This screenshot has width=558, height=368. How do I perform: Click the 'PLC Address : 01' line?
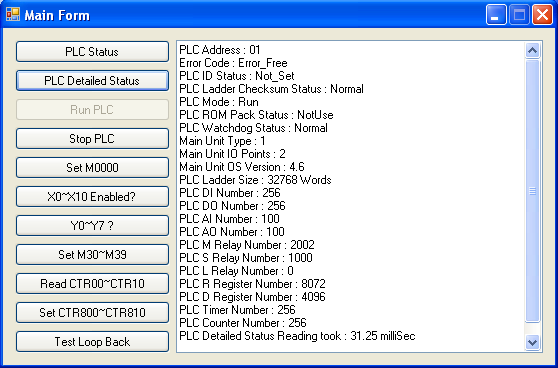220,50
